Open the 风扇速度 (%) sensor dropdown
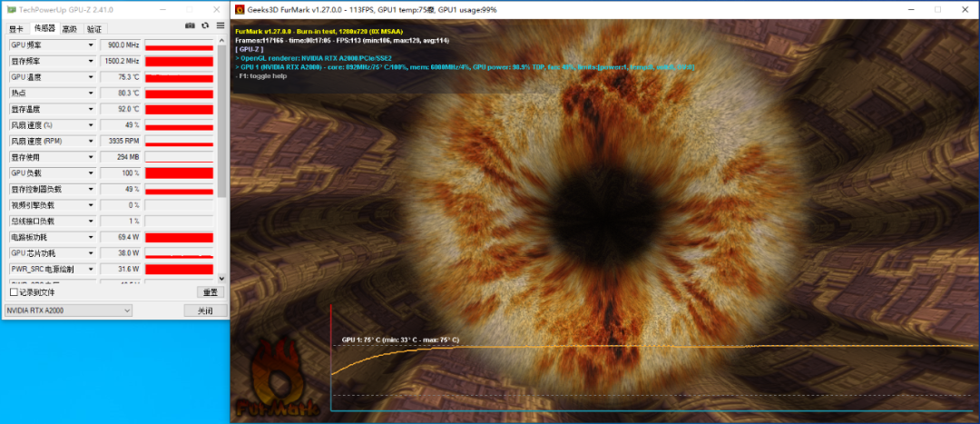 (91, 125)
